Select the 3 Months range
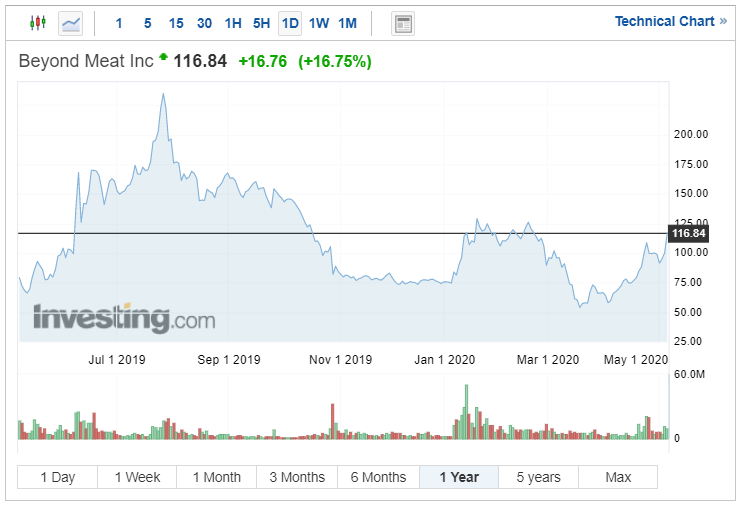Screen dimensions: 744x506 pos(297,477)
